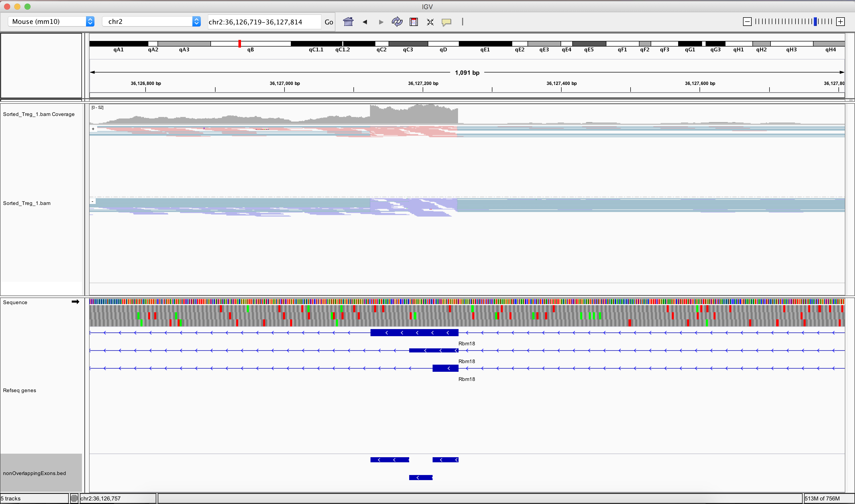855x504 pixels.
Task: Click the first Rbm18 transcript exon
Action: click(x=414, y=333)
